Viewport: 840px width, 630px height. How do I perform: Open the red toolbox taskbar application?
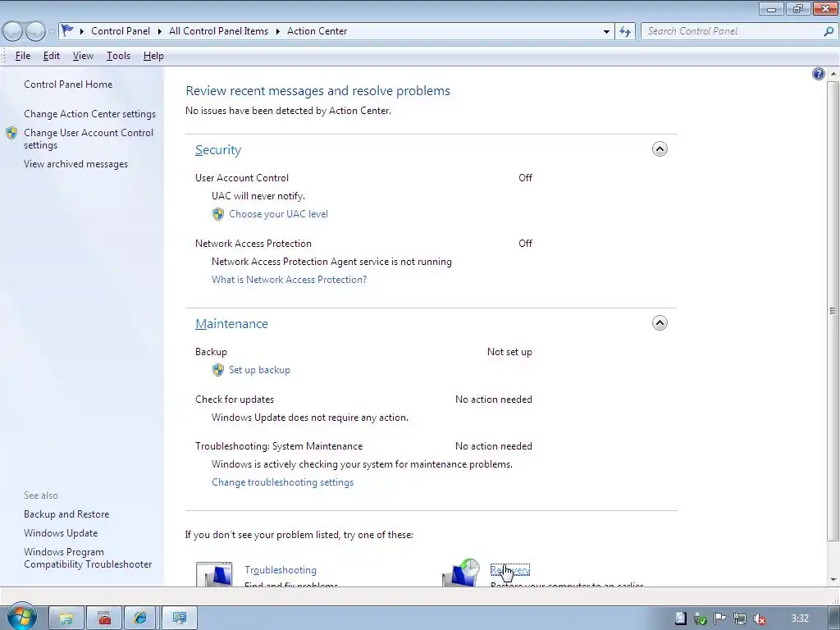tap(104, 619)
